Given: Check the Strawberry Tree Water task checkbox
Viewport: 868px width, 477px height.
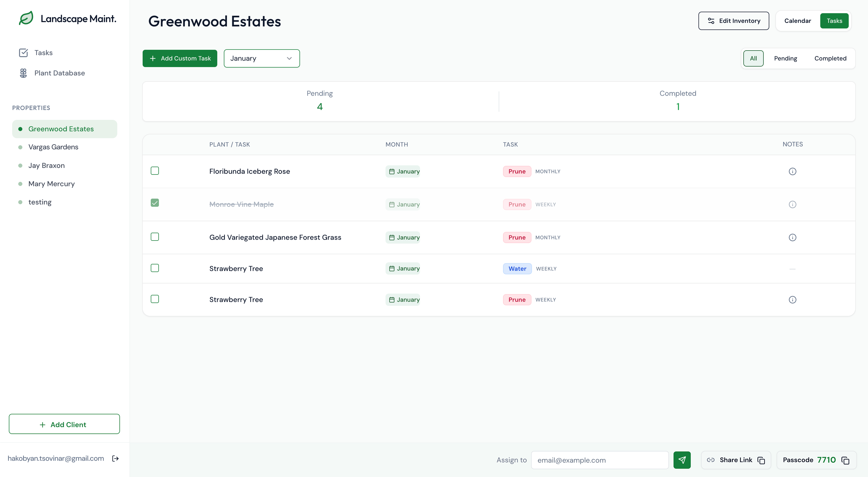Looking at the screenshot, I should click(155, 268).
